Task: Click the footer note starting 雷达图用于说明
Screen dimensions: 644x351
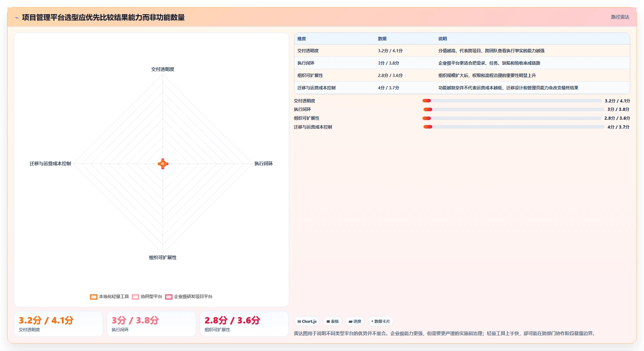Action: tap(445, 333)
